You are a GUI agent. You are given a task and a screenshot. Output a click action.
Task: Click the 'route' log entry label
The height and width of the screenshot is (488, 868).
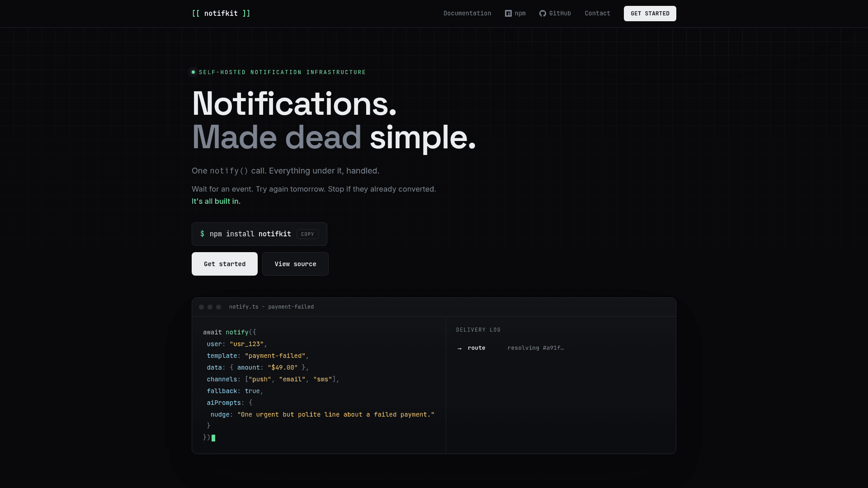tap(476, 348)
